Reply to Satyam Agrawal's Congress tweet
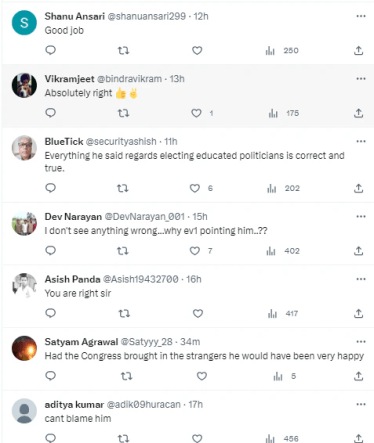Viewport: 374px width, 443px height. (x=50, y=376)
